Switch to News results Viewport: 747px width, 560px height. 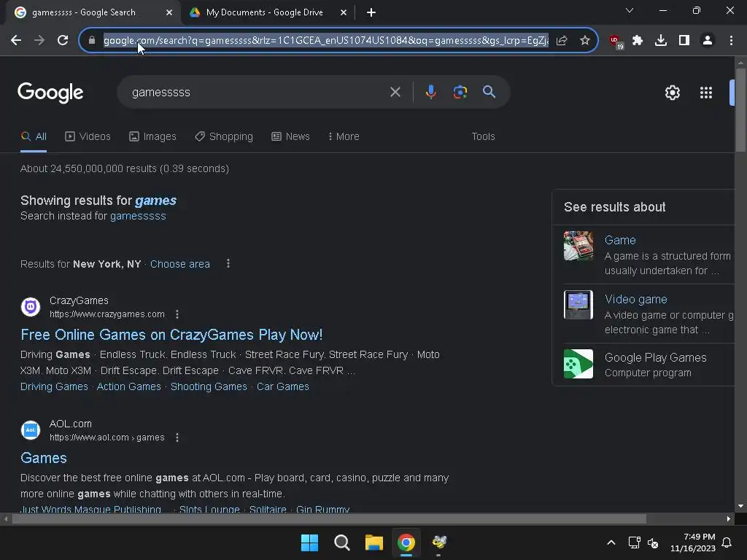pyautogui.click(x=290, y=136)
